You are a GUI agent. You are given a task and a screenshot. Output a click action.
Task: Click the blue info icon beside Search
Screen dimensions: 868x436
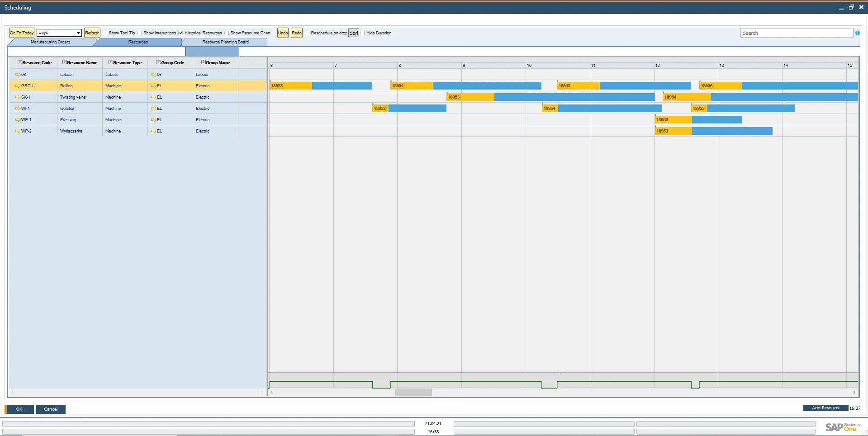[857, 33]
